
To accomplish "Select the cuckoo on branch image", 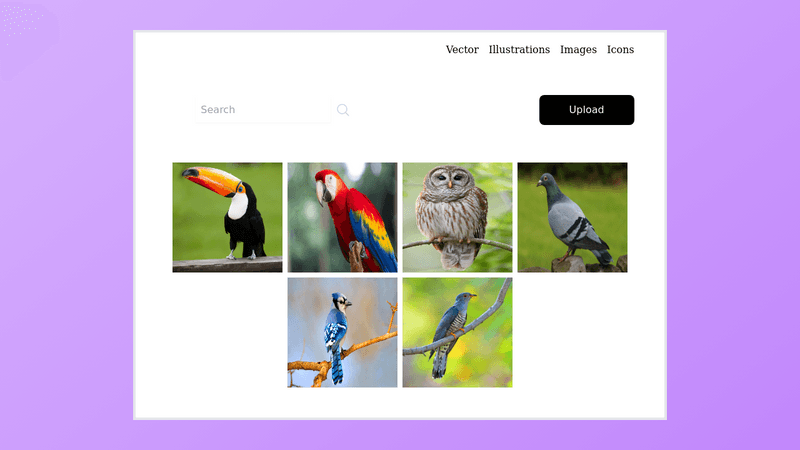I will click(x=457, y=333).
